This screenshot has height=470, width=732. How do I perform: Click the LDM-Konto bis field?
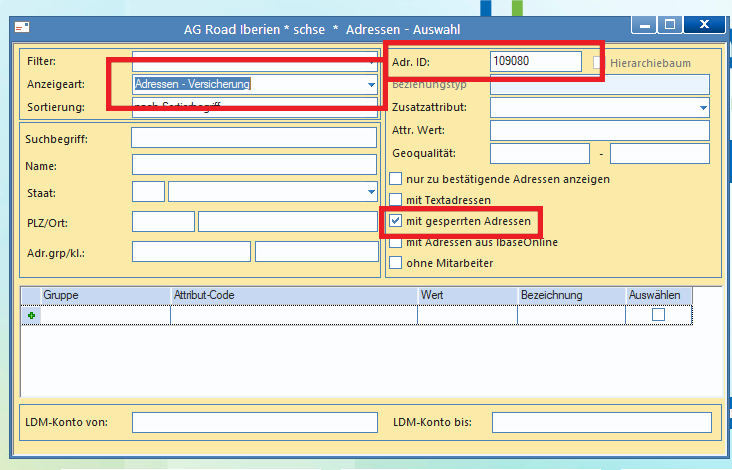(x=602, y=422)
